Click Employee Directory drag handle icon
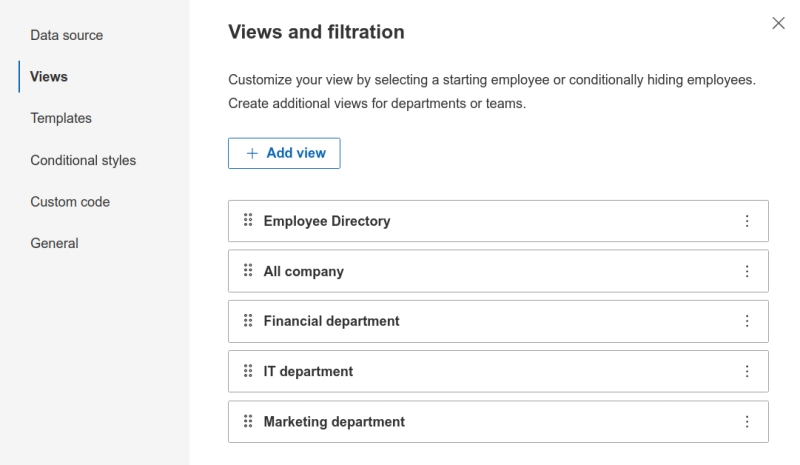 [248, 220]
